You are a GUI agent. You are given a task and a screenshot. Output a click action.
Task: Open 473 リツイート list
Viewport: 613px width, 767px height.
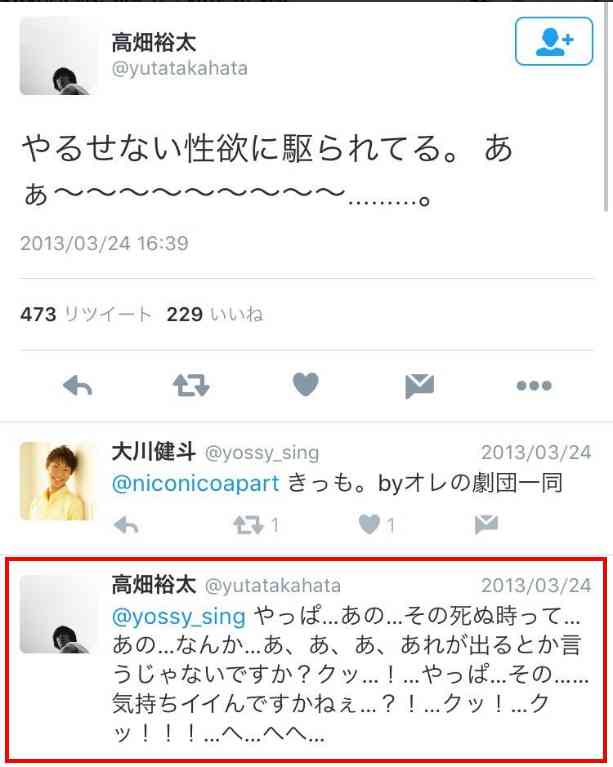(86, 314)
